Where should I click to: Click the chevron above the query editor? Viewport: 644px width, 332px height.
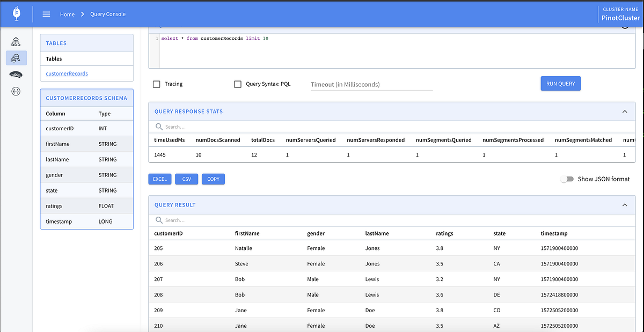[626, 28]
